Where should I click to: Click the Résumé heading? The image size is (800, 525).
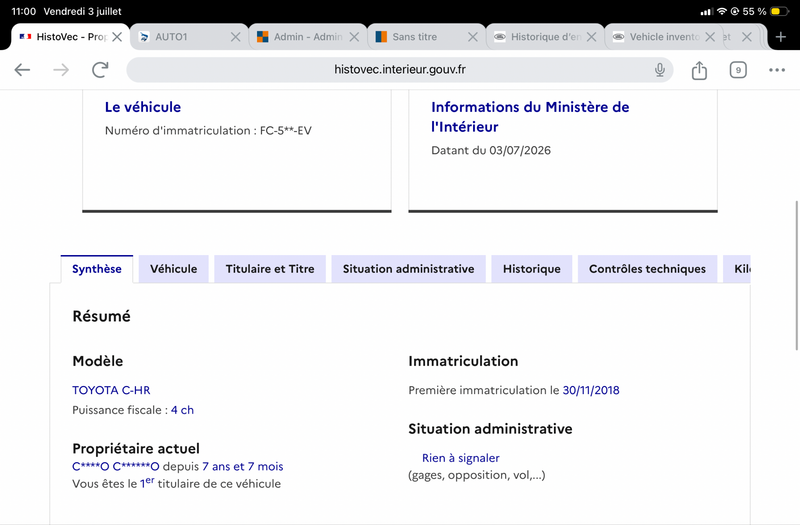102,316
